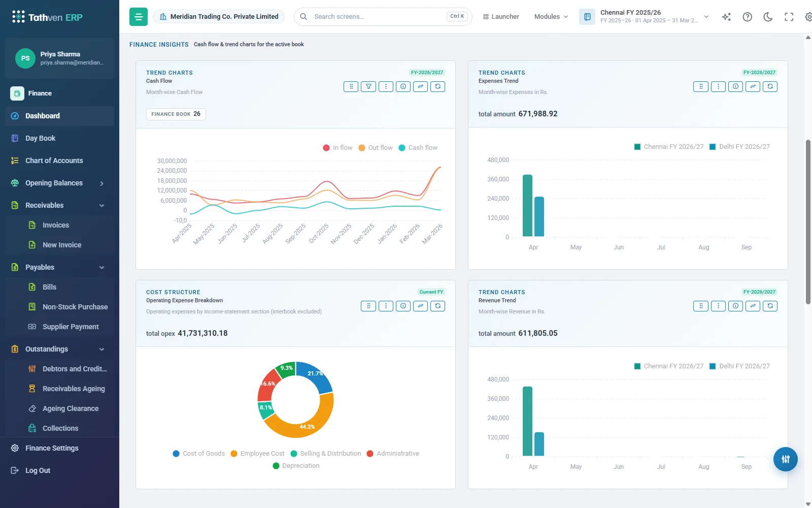Click the floating sliders settings button
812x508 pixels.
(x=785, y=459)
